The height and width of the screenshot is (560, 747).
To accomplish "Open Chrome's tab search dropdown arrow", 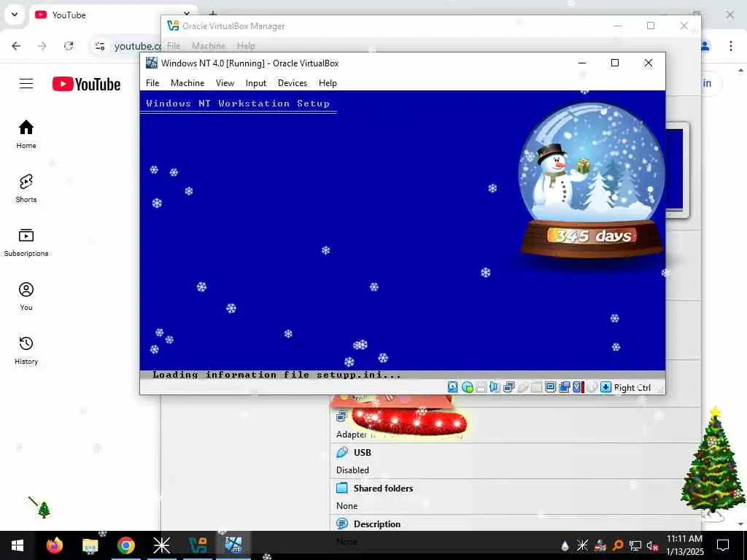I will 15,15.
